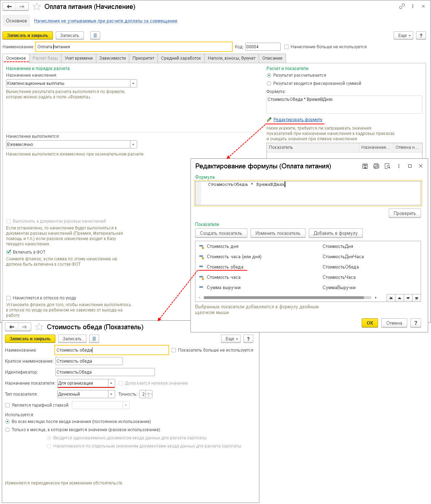Open Описание tab
431x504 pixels.
(272, 58)
